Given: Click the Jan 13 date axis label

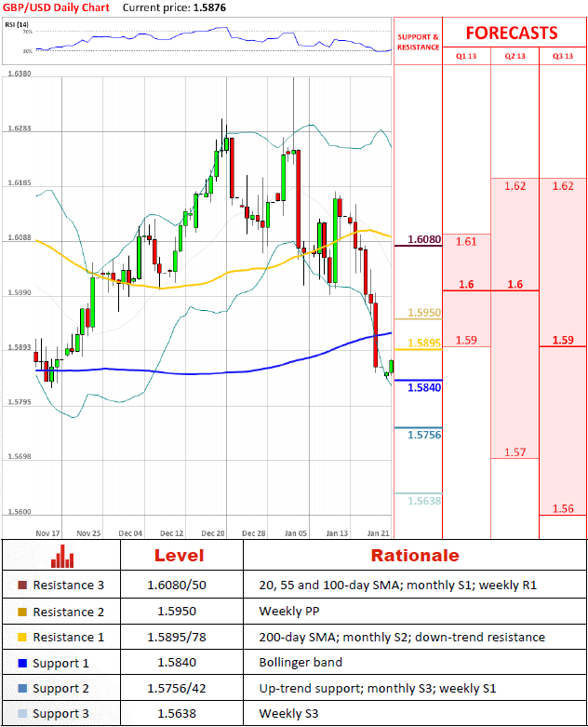Looking at the screenshot, I should 337,533.
